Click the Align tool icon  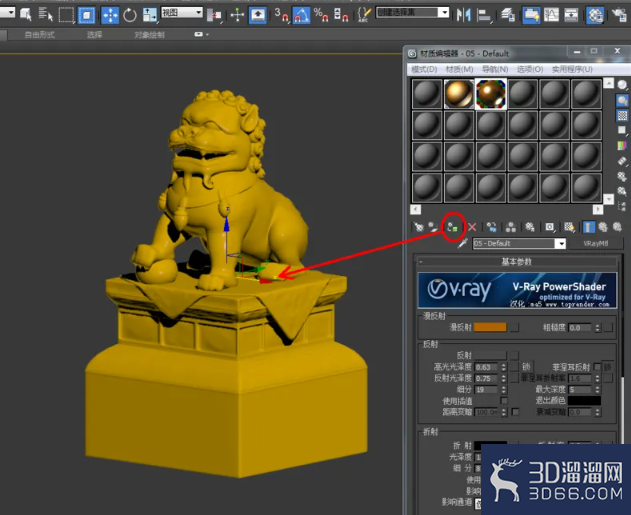(484, 15)
